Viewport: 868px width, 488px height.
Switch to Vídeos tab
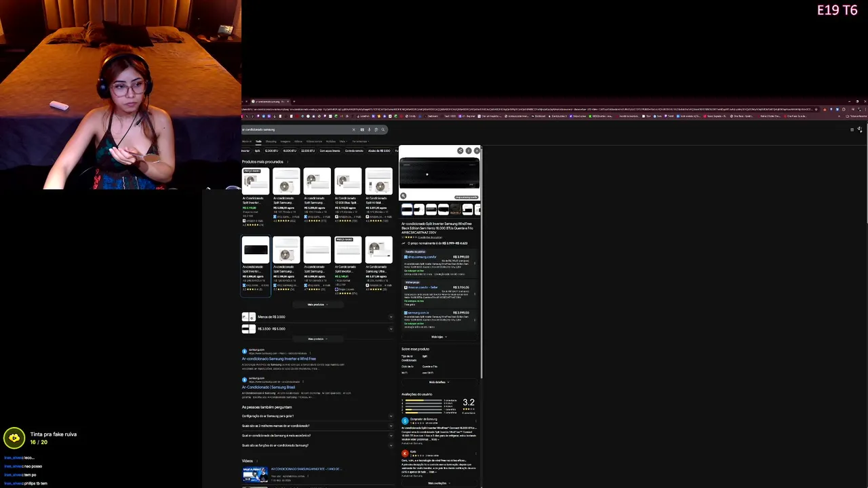(298, 142)
